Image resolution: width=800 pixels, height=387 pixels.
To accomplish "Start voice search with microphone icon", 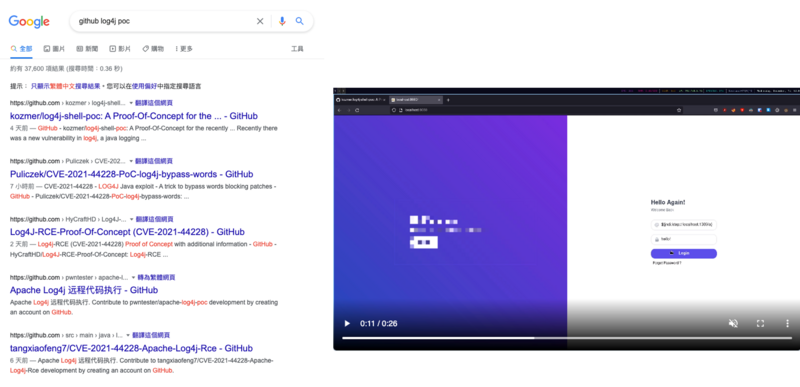I will (x=282, y=21).
